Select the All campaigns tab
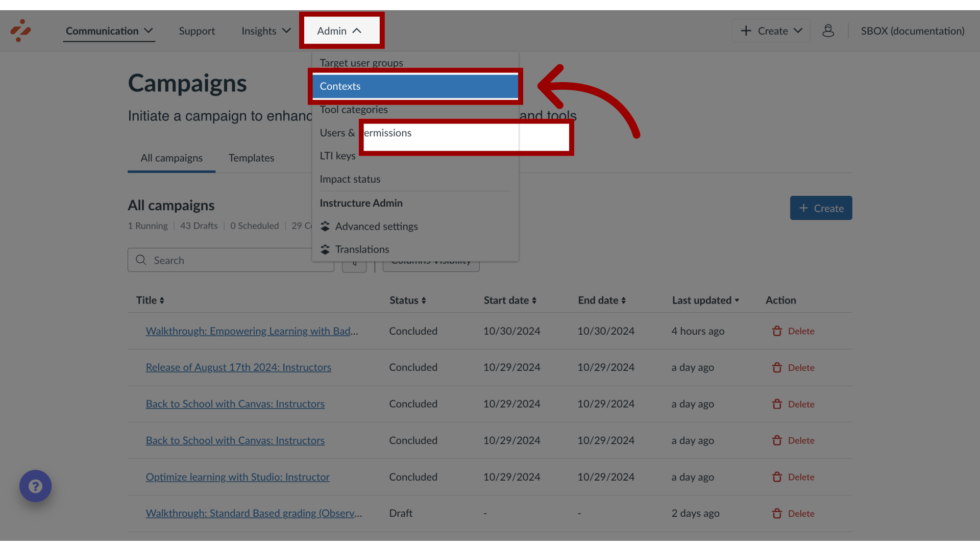This screenshot has height=551, width=980. click(171, 158)
